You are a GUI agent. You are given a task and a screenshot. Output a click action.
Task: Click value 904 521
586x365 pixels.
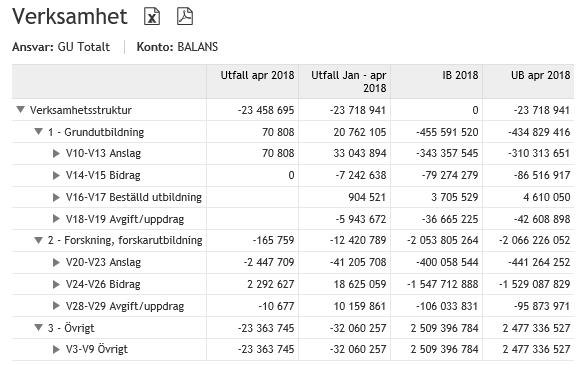(x=367, y=197)
